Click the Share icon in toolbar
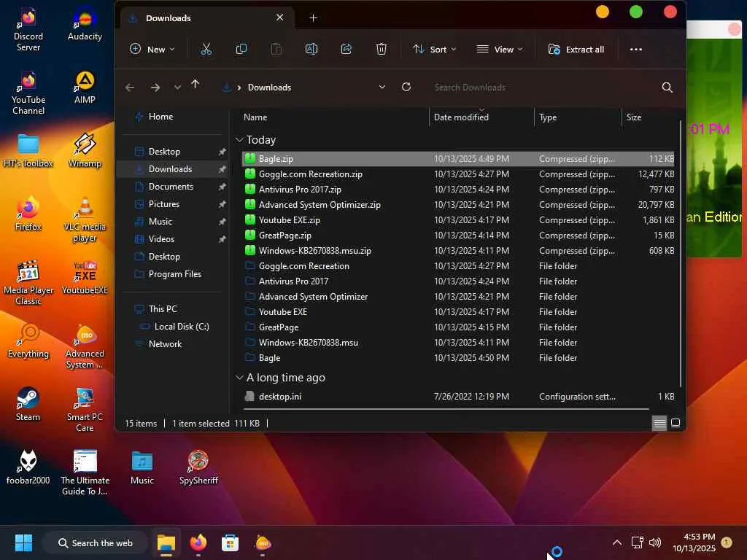The height and width of the screenshot is (560, 747). pyautogui.click(x=347, y=49)
